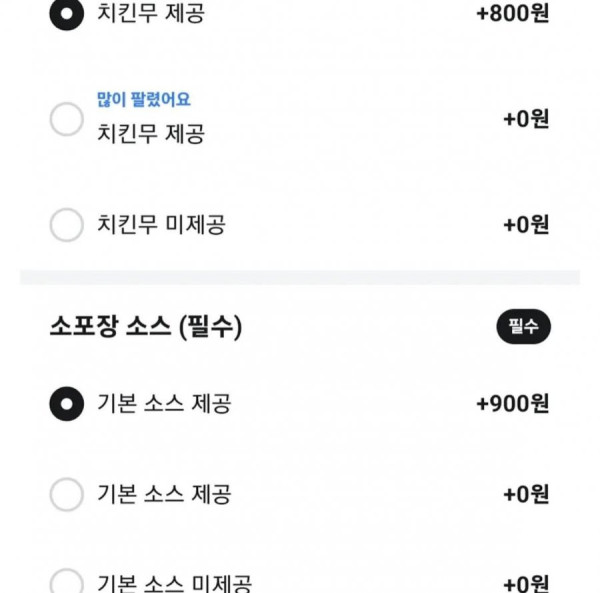
Task: Click the +900원 price text
Action: [513, 404]
